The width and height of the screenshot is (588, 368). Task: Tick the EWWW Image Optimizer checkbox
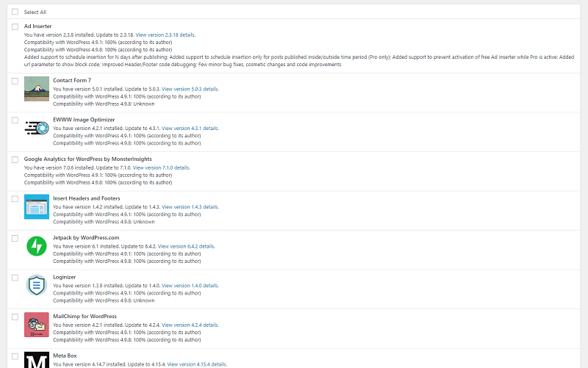(x=15, y=120)
